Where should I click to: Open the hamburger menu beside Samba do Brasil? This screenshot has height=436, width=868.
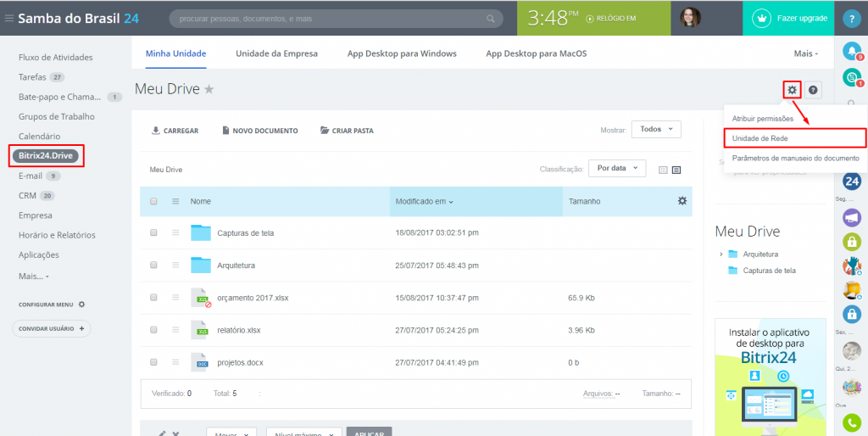8,19
